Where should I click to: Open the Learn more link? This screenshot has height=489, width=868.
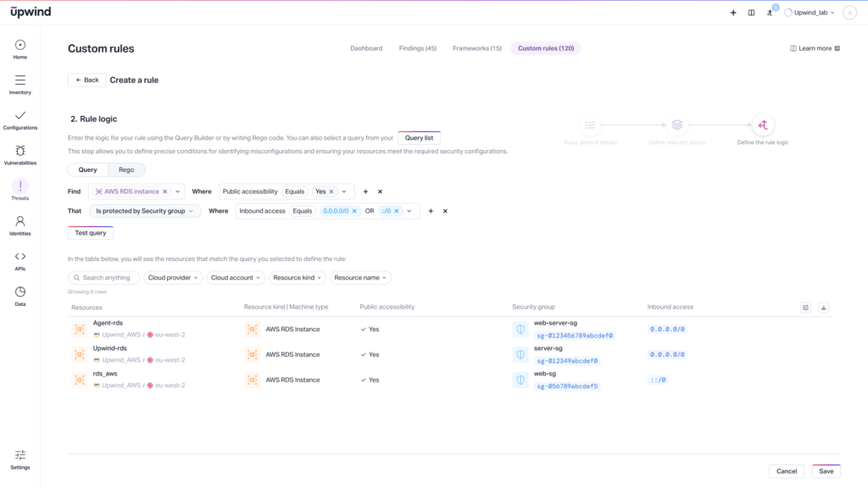[815, 48]
